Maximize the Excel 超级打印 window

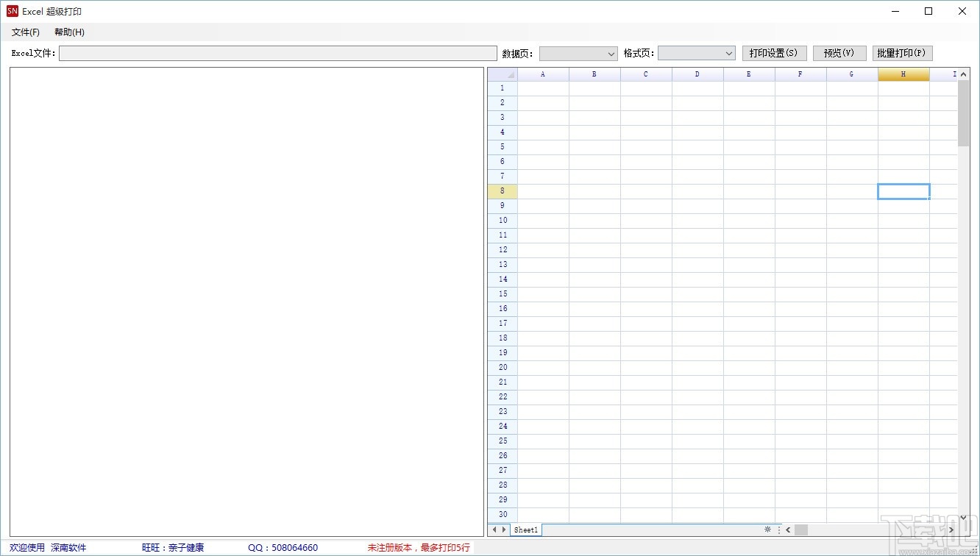point(928,11)
